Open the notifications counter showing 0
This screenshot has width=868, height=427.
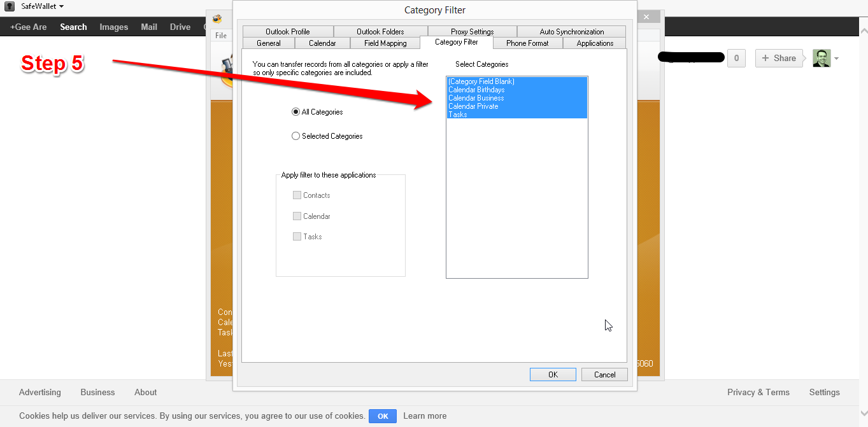(736, 58)
